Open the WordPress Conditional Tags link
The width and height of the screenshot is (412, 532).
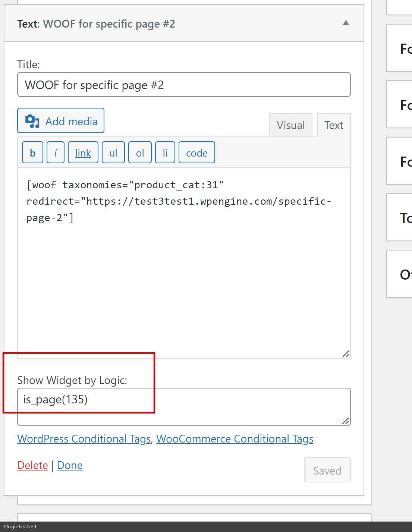coord(84,439)
